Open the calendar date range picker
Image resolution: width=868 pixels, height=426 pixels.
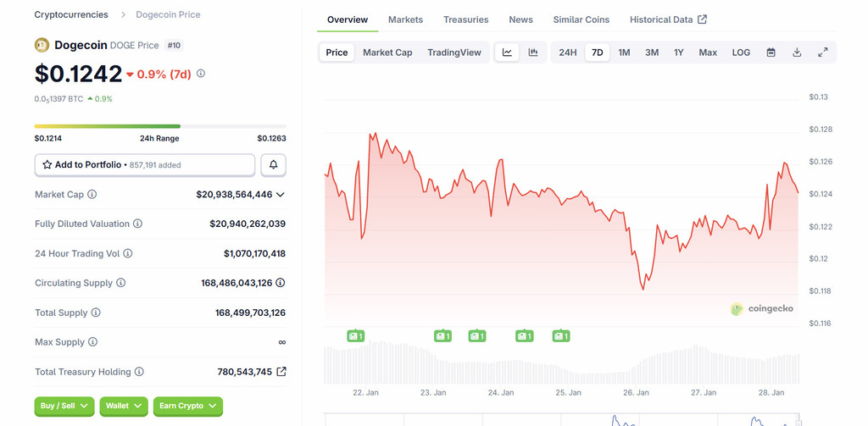[771, 53]
